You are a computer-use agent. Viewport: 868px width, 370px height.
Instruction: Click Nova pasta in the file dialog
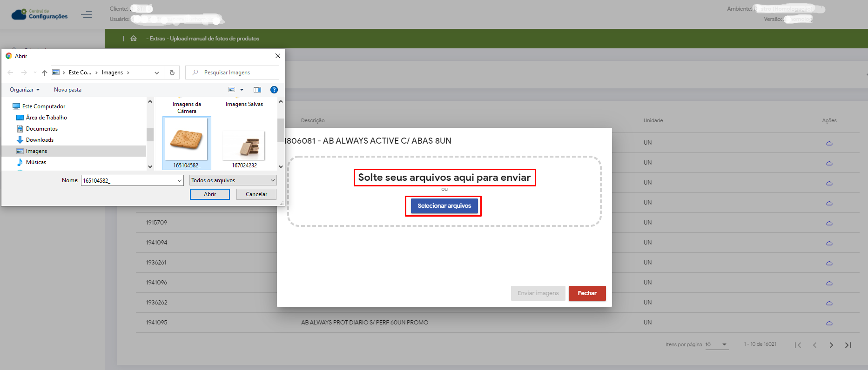(67, 90)
